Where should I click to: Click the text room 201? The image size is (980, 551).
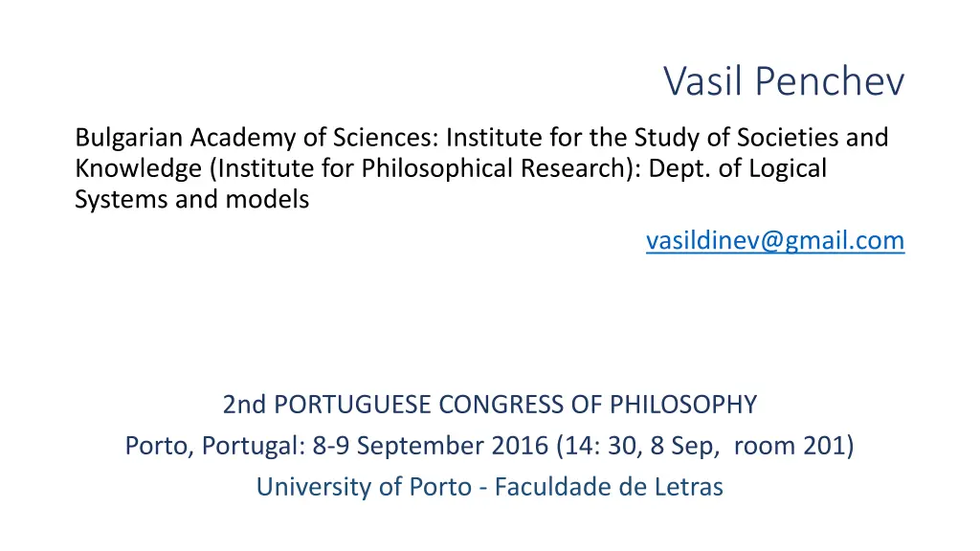click(790, 446)
